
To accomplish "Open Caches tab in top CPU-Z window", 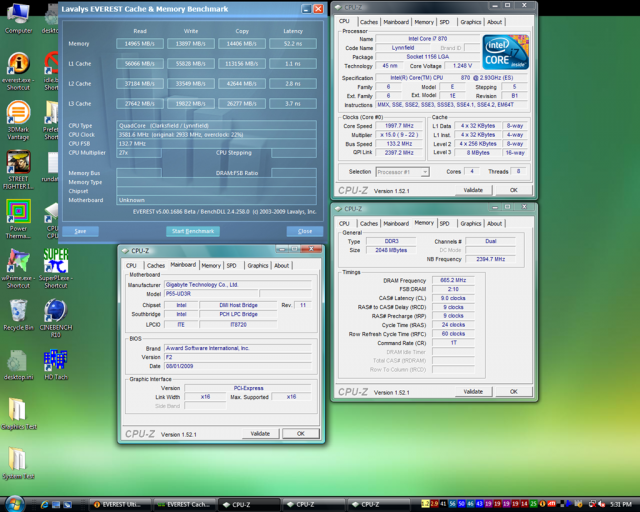I will point(369,22).
